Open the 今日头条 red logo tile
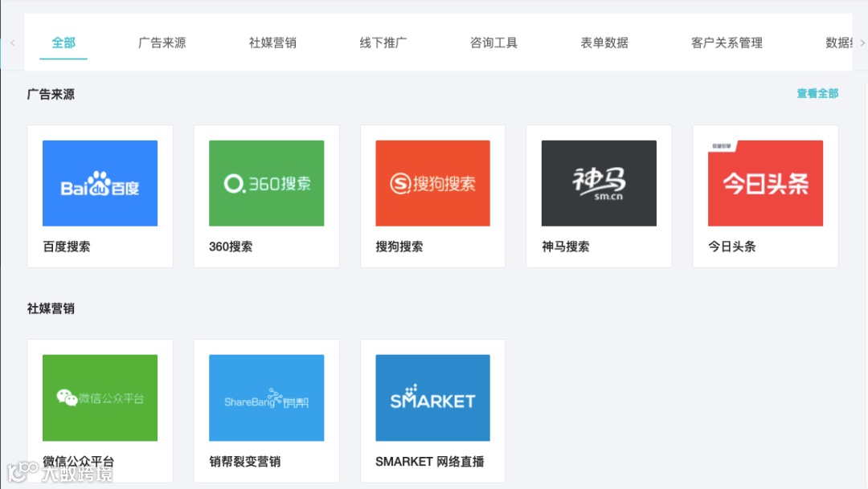The height and width of the screenshot is (489, 868). pos(766,183)
